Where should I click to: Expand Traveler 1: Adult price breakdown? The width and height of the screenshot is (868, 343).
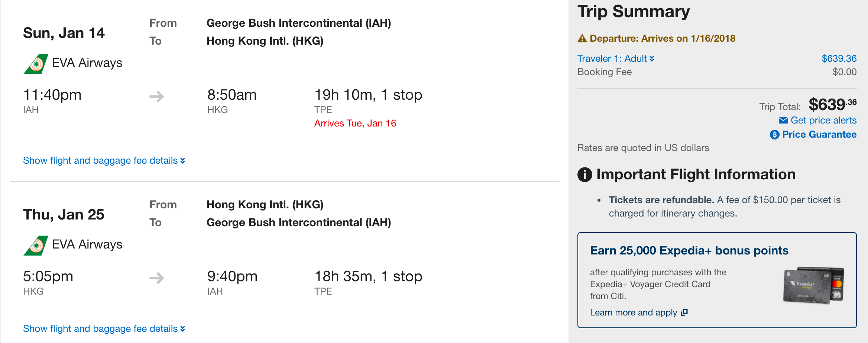click(615, 58)
